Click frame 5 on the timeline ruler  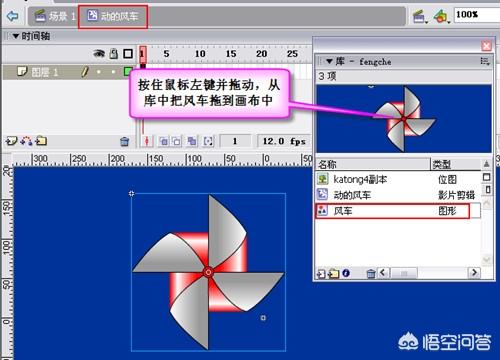tap(166, 54)
